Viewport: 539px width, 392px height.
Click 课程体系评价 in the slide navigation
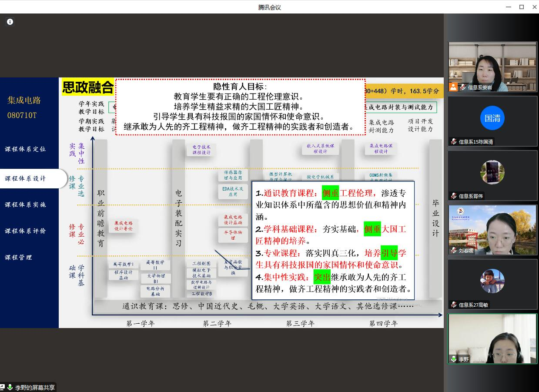(x=25, y=231)
